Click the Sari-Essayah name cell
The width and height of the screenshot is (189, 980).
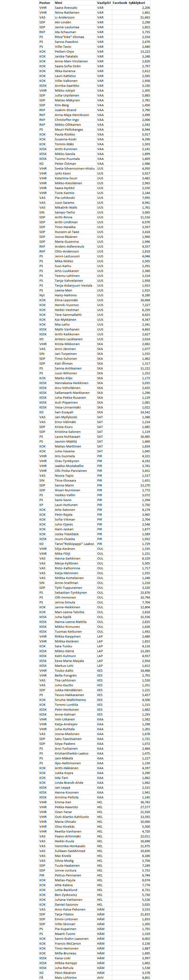click(x=64, y=412)
